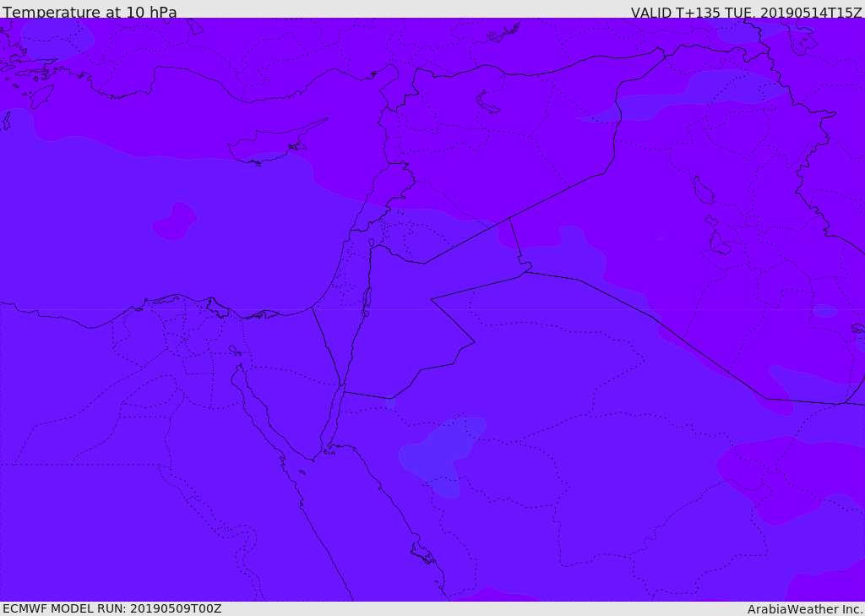The height and width of the screenshot is (616, 865).
Task: Click the 'ECMWF MODEL RUN: 20190509T00Z' label
Action: pyautogui.click(x=112, y=608)
